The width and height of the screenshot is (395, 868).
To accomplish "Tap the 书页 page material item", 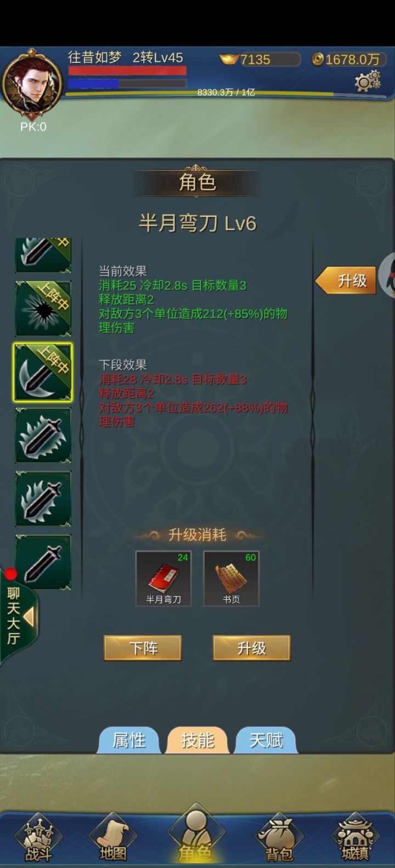I will pos(231,579).
